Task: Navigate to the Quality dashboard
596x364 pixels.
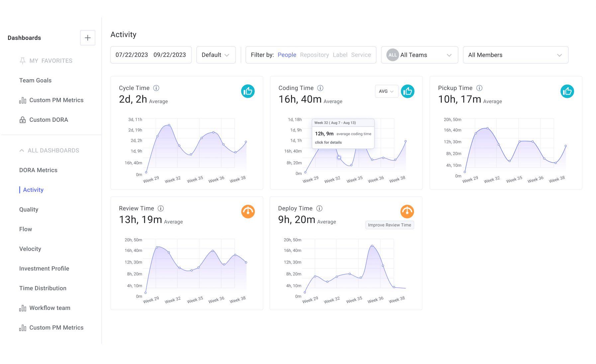Action: [29, 209]
